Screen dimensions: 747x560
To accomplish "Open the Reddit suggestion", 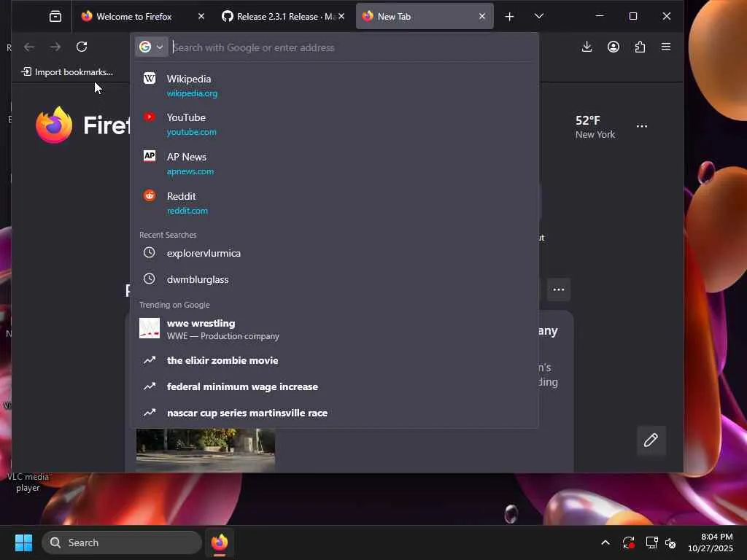I will coord(334,203).
